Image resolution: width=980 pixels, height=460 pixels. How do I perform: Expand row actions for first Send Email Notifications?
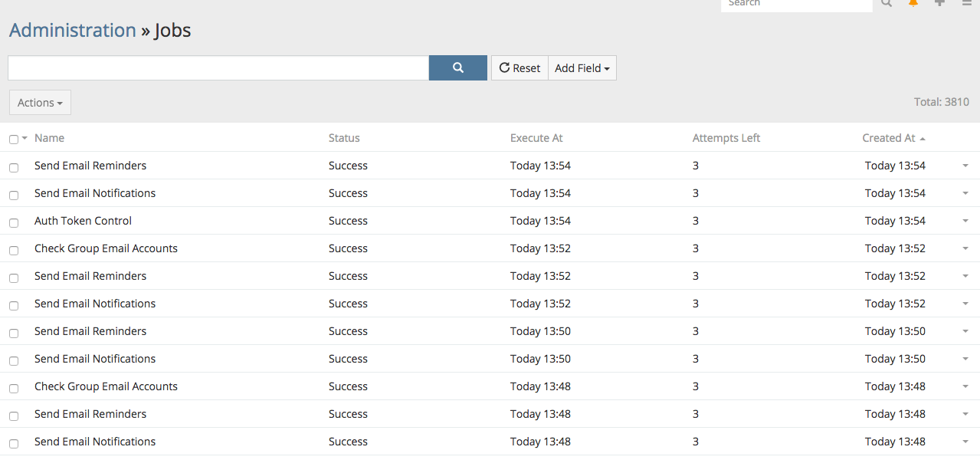click(965, 193)
